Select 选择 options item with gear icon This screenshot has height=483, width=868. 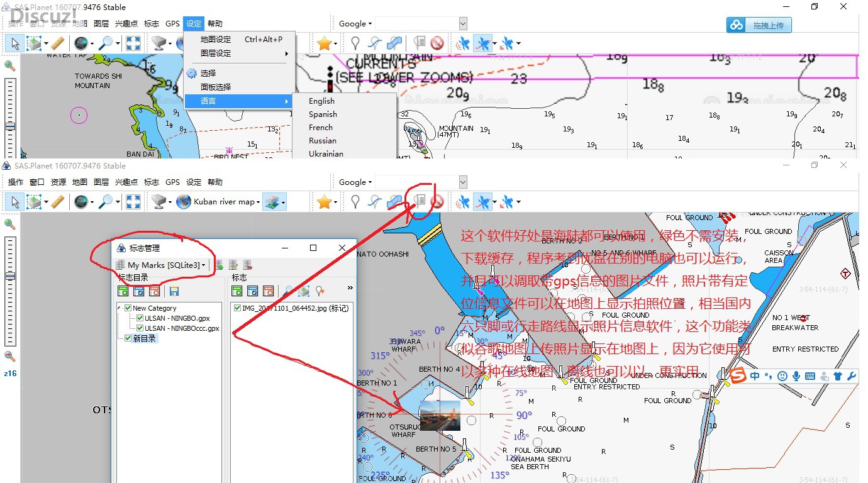240,73
